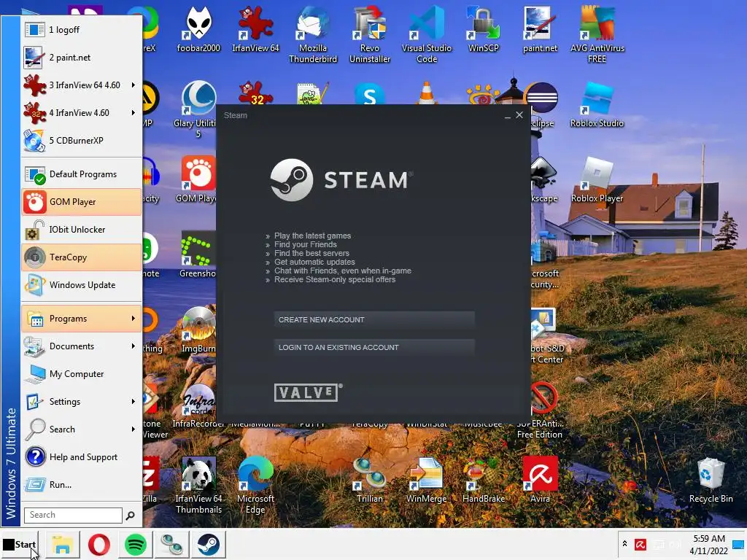
Task: Open Revo Uninstaller desktop icon
Action: [x=370, y=34]
